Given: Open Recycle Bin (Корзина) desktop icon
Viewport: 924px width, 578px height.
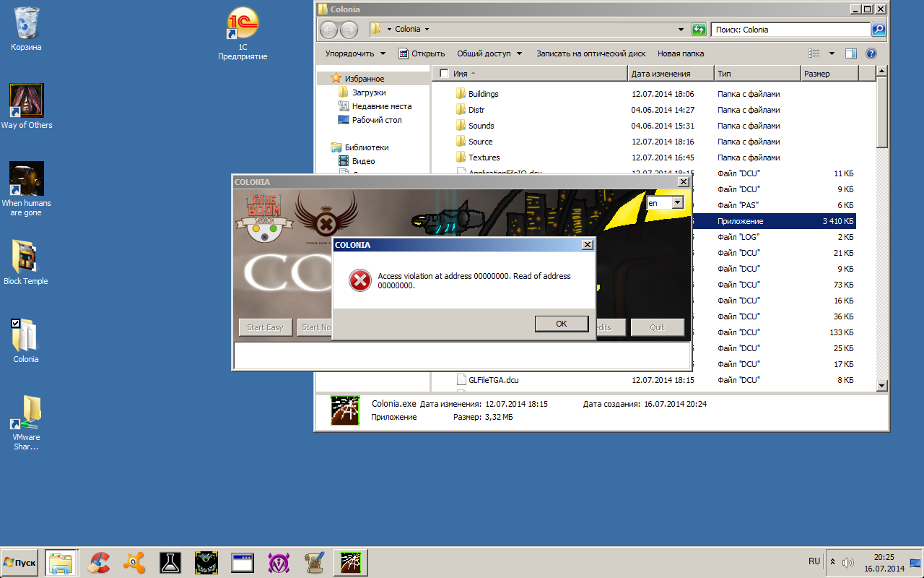Looking at the screenshot, I should 27,29.
